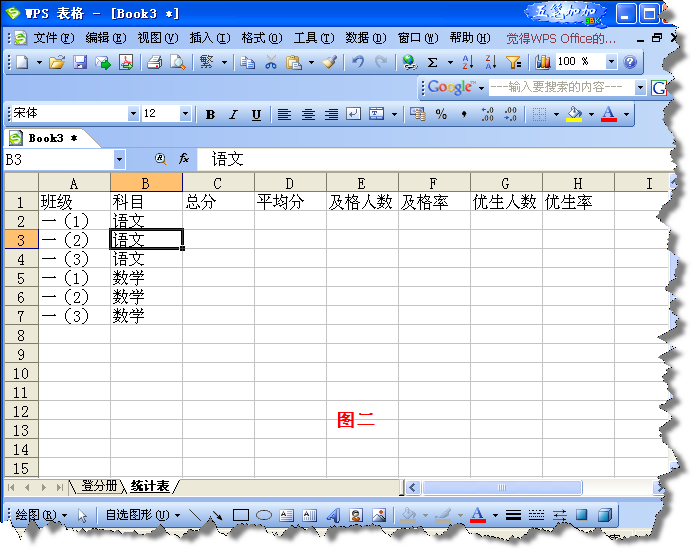Click the AutoSum sigma icon
The image size is (692, 550).
[x=433, y=62]
